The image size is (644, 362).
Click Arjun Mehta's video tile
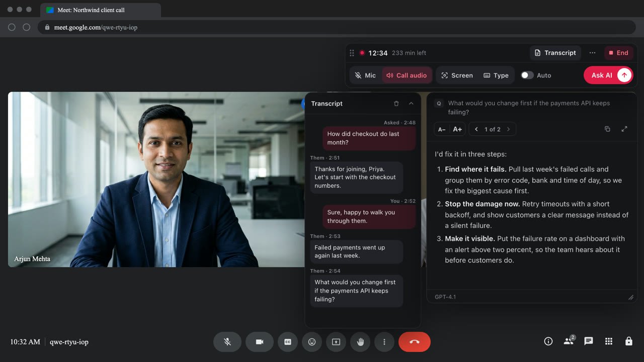[x=156, y=179]
